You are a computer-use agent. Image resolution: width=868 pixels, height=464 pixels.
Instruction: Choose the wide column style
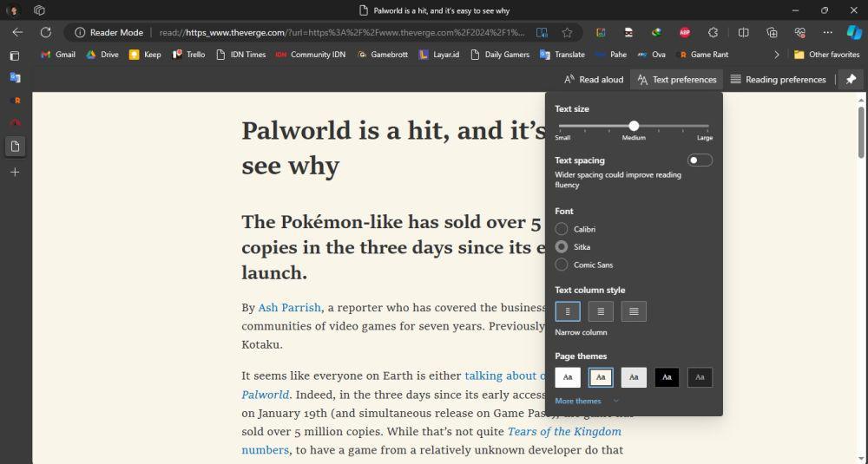click(x=634, y=311)
